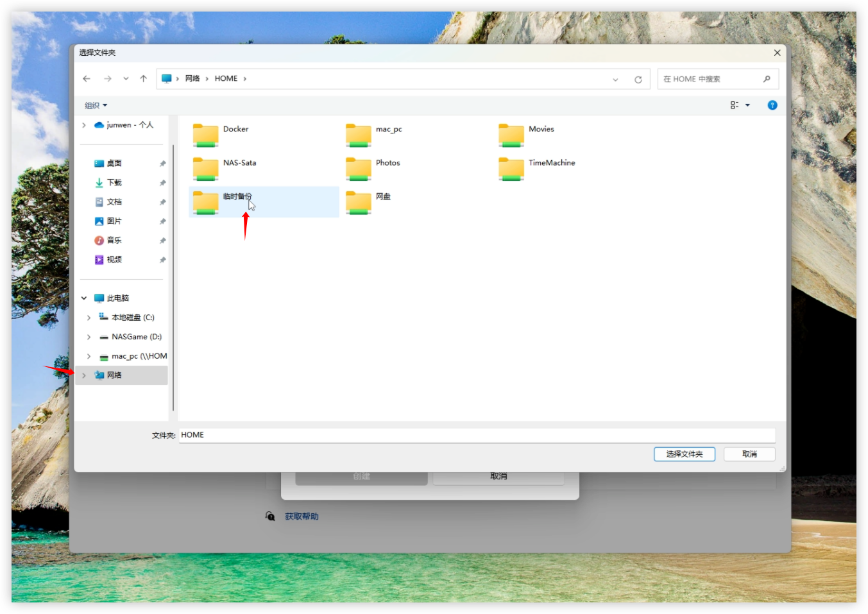
Task: Open the 组织 menu
Action: pyautogui.click(x=96, y=105)
